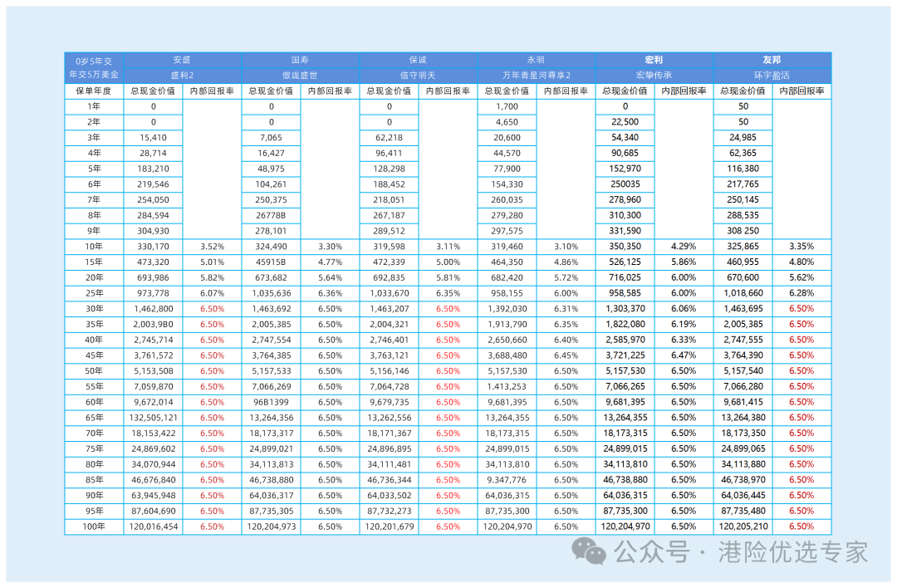
Task: Select the cash value '87,604,690'
Action: pos(153,512)
